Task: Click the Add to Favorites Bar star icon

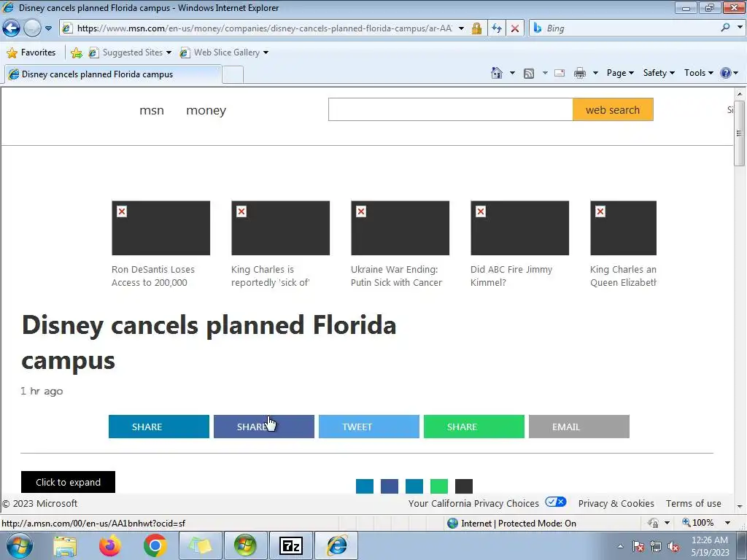Action: click(x=76, y=52)
